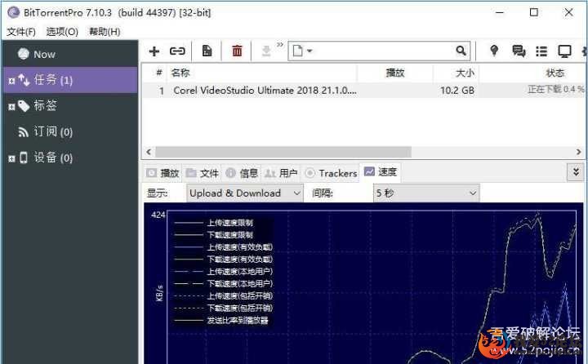
Task: Click the magnifier search icon
Action: coord(461,51)
